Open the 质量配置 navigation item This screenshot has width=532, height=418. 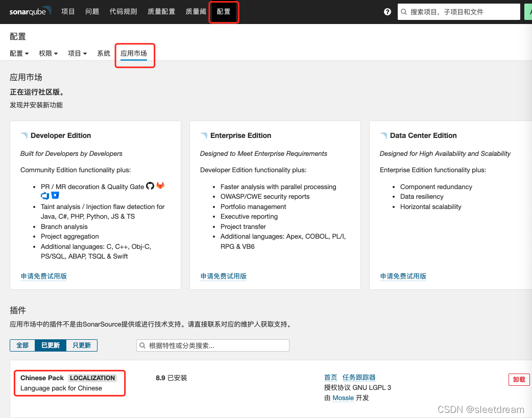[x=161, y=12]
